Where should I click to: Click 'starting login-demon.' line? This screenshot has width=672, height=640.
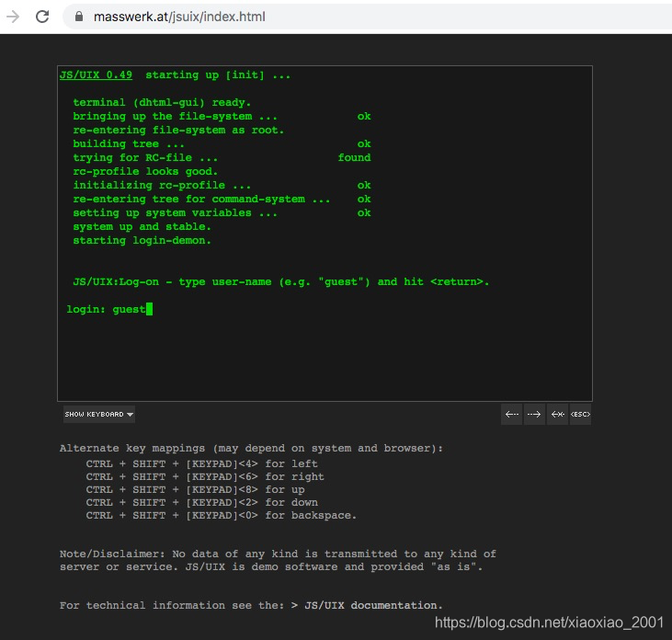tap(142, 241)
